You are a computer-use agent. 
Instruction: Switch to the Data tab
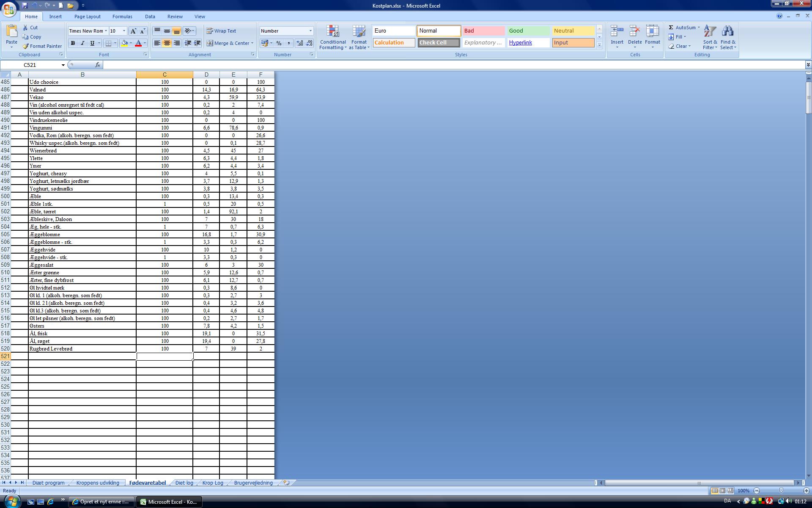tap(150, 17)
